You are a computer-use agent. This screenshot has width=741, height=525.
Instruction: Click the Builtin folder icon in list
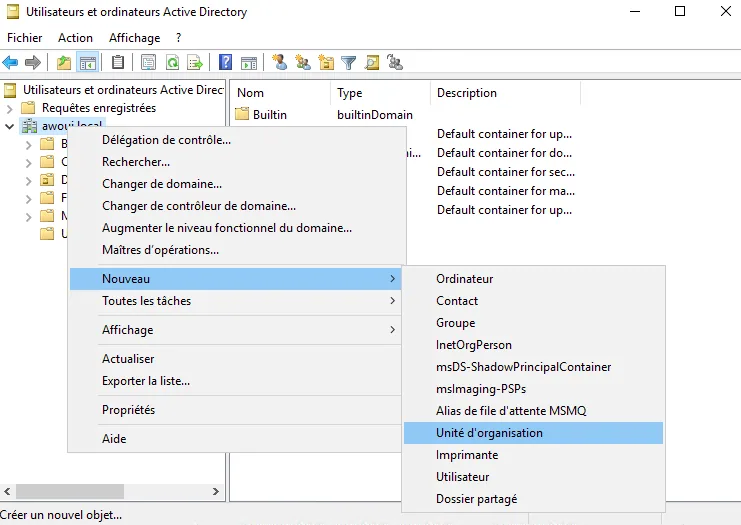[x=242, y=114]
